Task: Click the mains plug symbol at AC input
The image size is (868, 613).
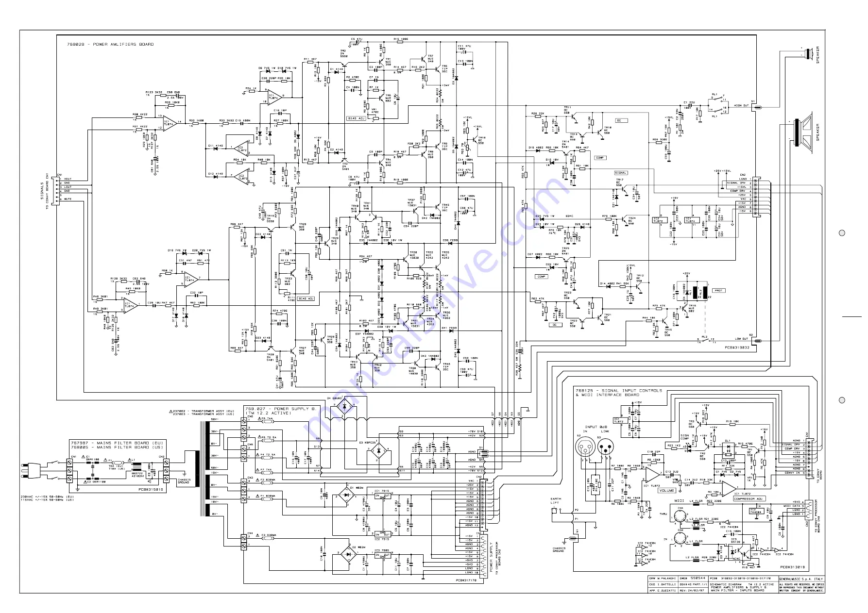Action: (30, 470)
